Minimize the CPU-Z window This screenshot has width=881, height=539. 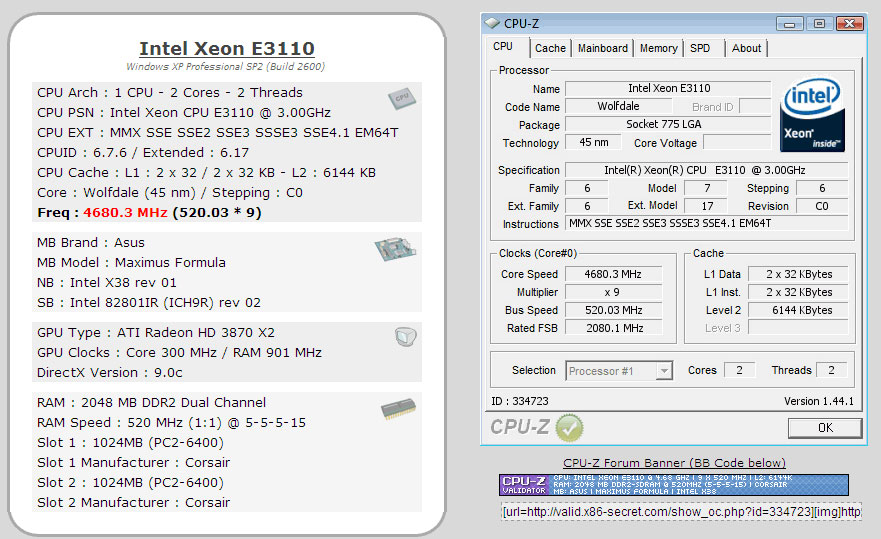coord(789,24)
